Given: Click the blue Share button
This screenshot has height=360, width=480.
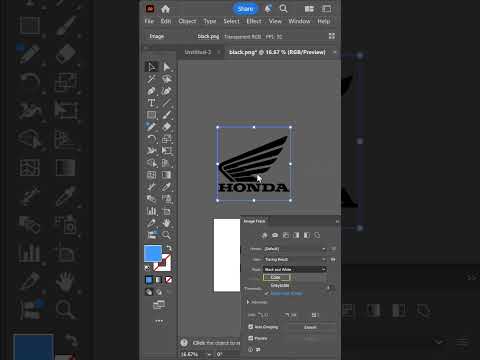Looking at the screenshot, I should 245,9.
